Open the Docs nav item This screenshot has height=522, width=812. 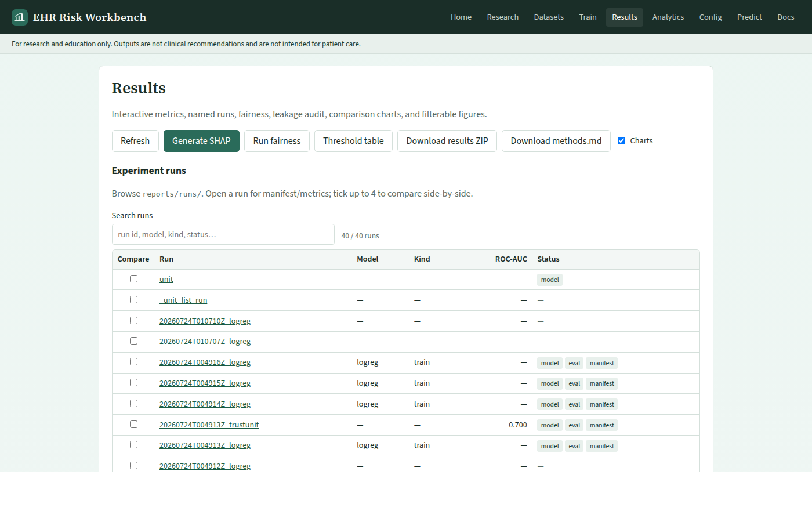tap(786, 17)
